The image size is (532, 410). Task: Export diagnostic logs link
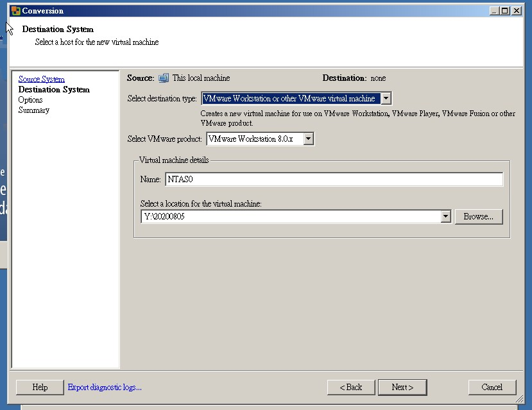tap(105, 388)
